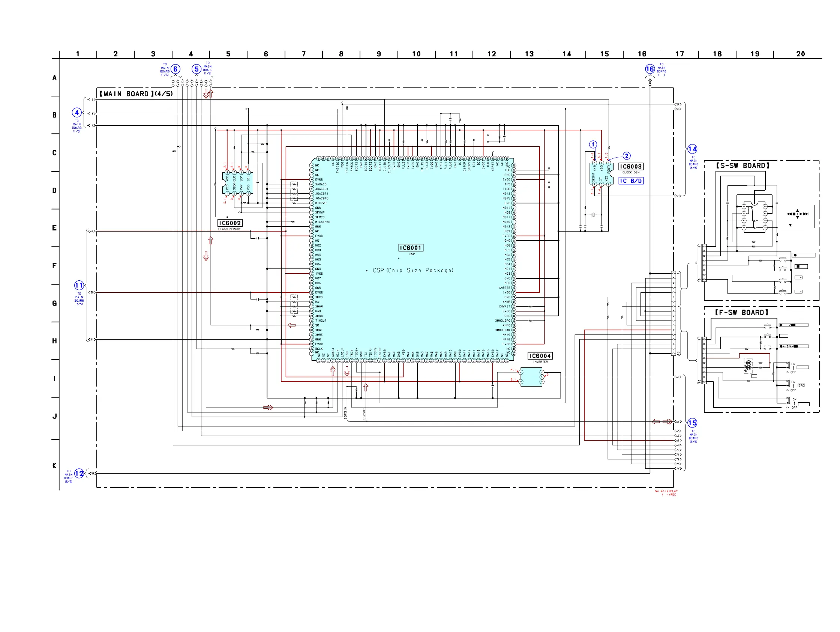Click the IC6004 inverter label
Screen dimensions: 840x632
coord(540,356)
